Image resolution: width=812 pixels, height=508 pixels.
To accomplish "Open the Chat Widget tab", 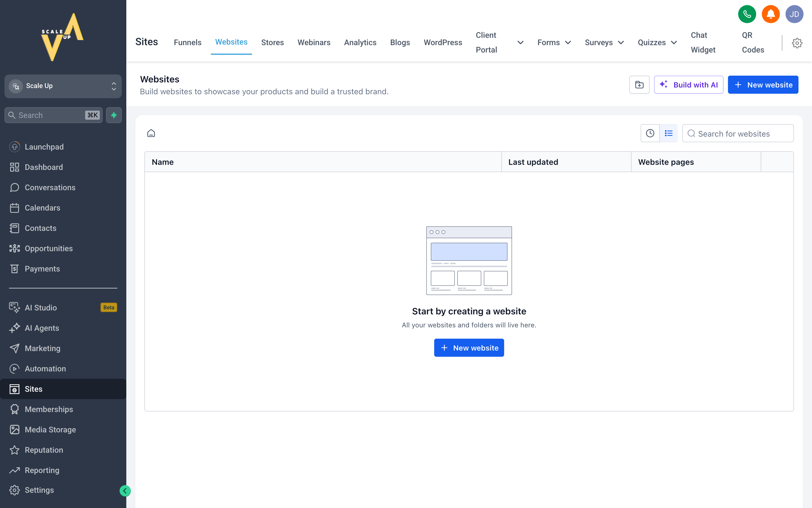I will pos(703,43).
